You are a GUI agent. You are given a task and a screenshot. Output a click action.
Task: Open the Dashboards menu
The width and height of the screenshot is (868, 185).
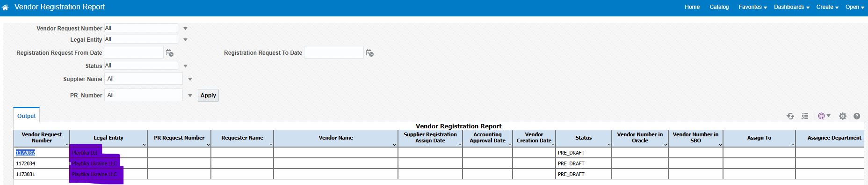tap(792, 7)
